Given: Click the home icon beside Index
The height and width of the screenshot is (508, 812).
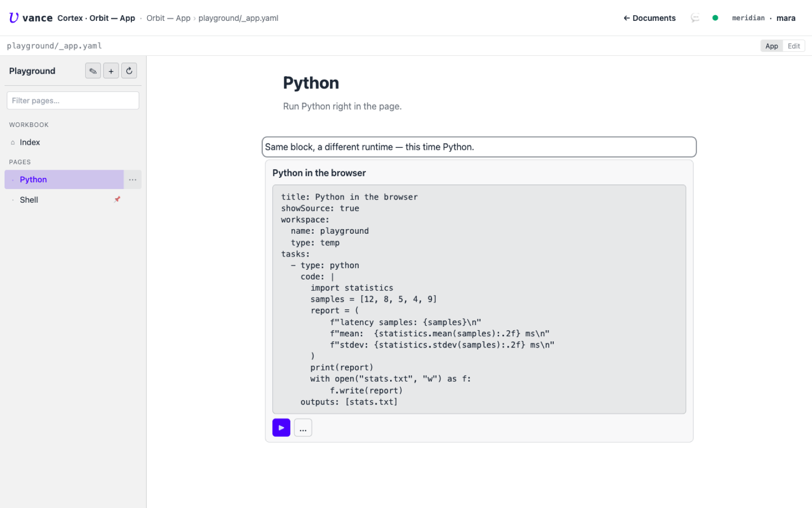Looking at the screenshot, I should click(13, 143).
